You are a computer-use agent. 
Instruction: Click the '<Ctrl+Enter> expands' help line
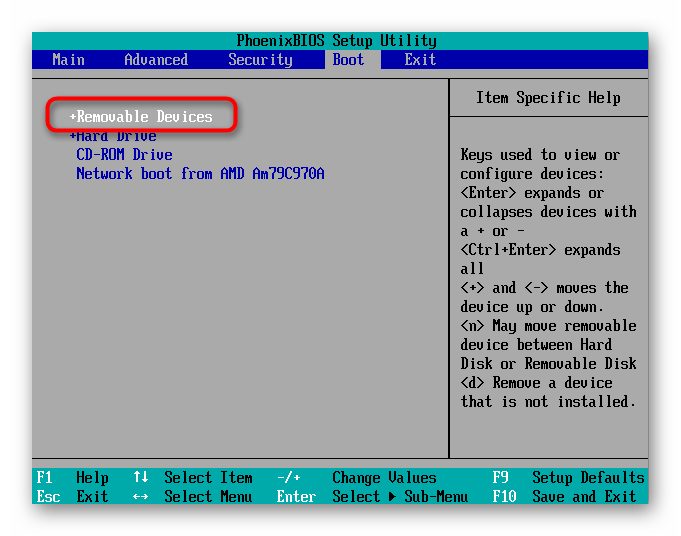(540, 250)
